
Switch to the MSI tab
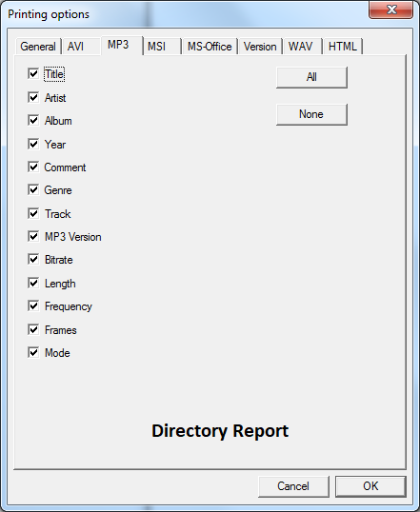[x=162, y=47]
